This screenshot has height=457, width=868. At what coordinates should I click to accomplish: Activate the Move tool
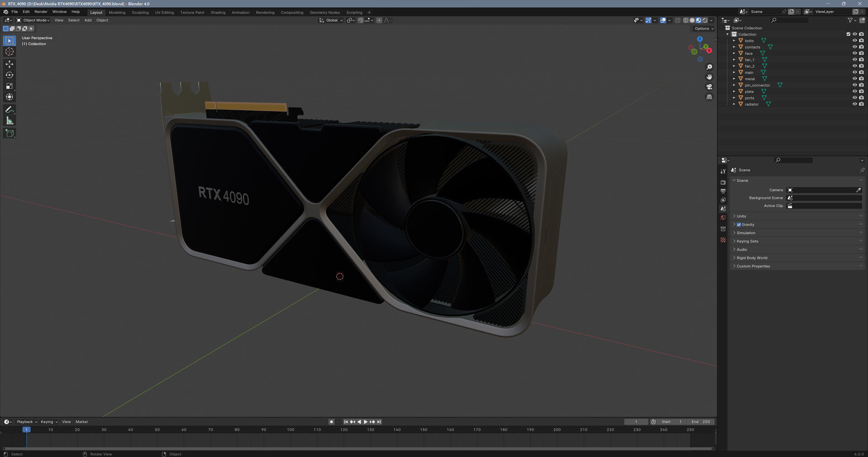click(x=9, y=64)
